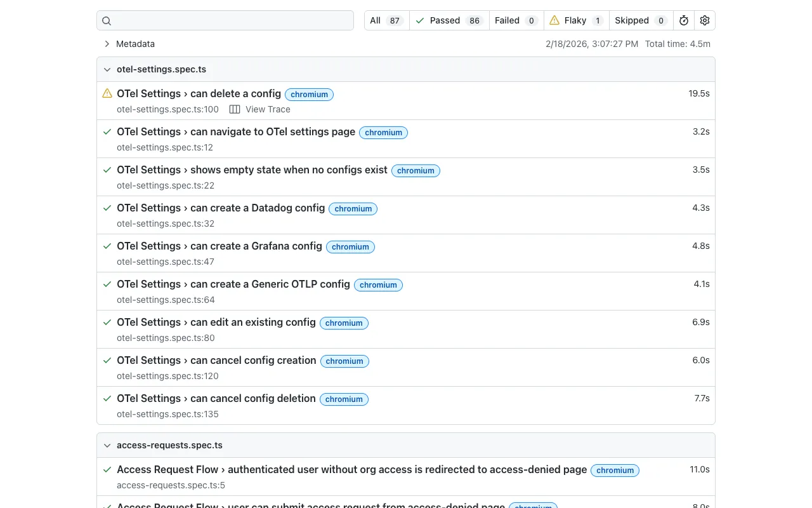The image size is (812, 508).
Task: Click the search magnifier icon
Action: coord(106,20)
